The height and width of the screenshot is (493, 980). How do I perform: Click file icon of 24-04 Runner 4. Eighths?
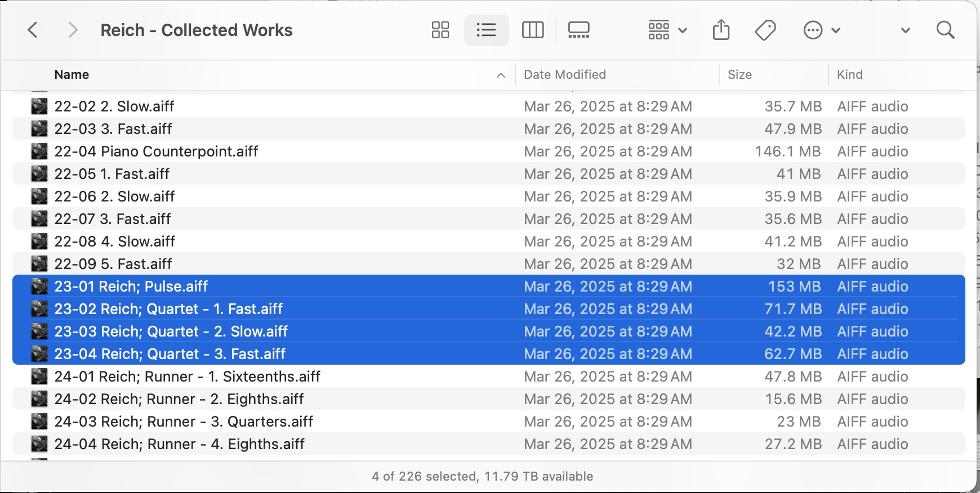[39, 444]
